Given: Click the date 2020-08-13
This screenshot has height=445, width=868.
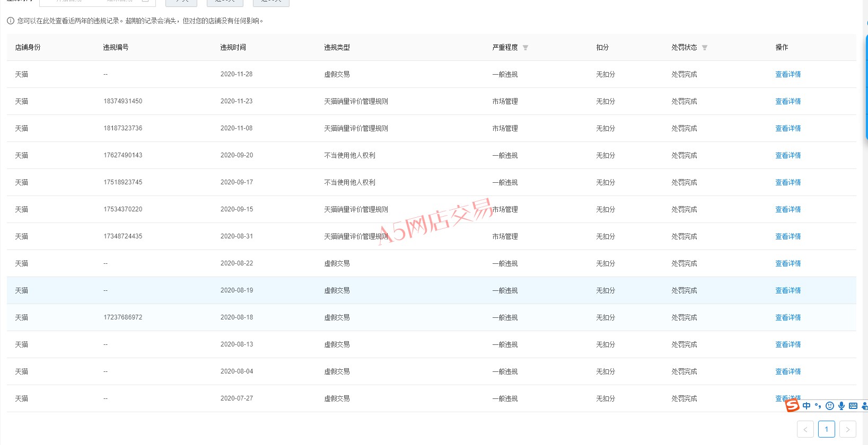Looking at the screenshot, I should (x=237, y=344).
